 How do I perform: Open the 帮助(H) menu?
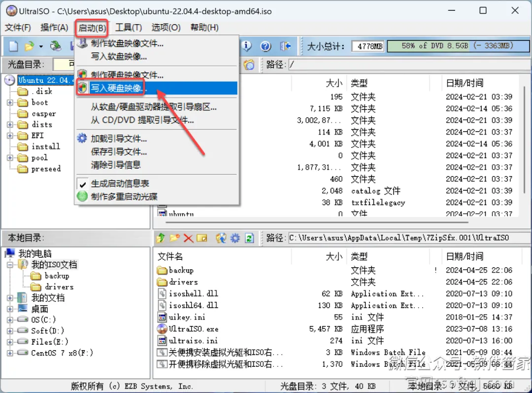pyautogui.click(x=204, y=28)
